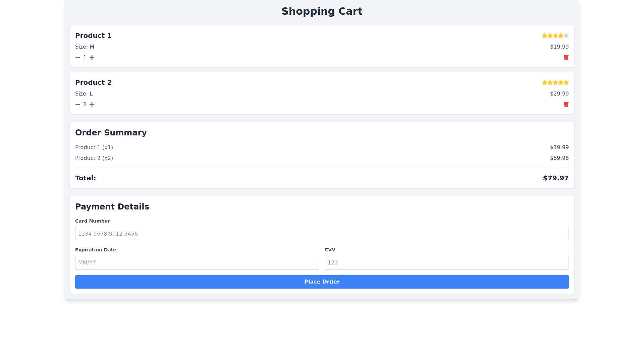The height and width of the screenshot is (362, 644).
Task: Click the CVV label text
Action: click(330, 250)
